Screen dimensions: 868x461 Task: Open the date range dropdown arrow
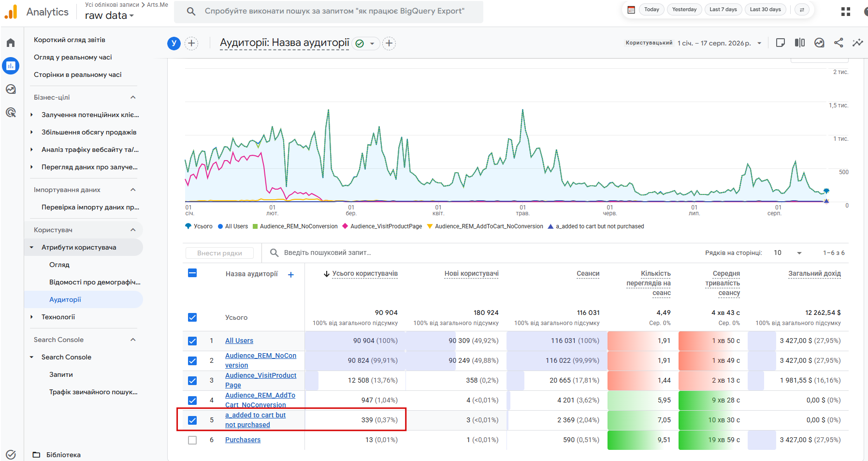pyautogui.click(x=759, y=43)
